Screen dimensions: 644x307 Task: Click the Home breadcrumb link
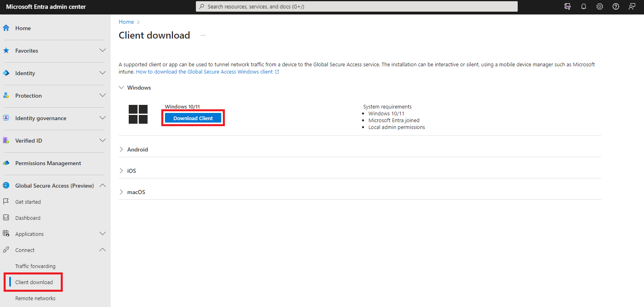pyautogui.click(x=126, y=22)
